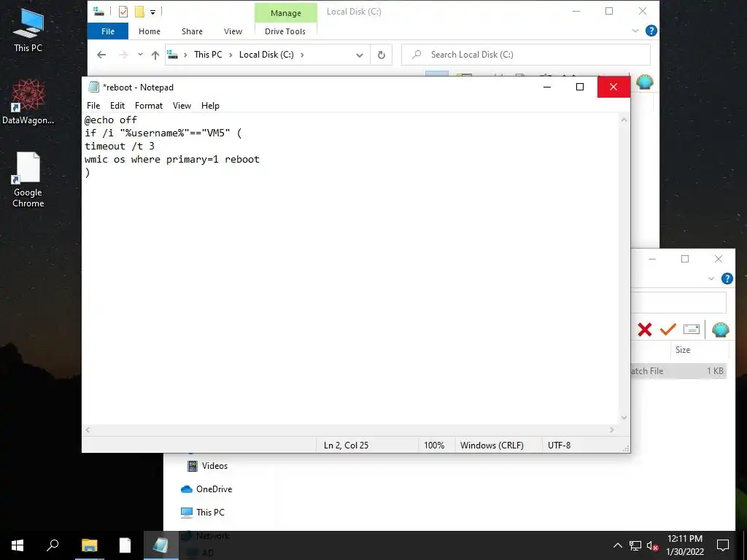This screenshot has width=747, height=560.
Task: Click the 'timeout /t 3' line in Notepad
Action: click(120, 146)
